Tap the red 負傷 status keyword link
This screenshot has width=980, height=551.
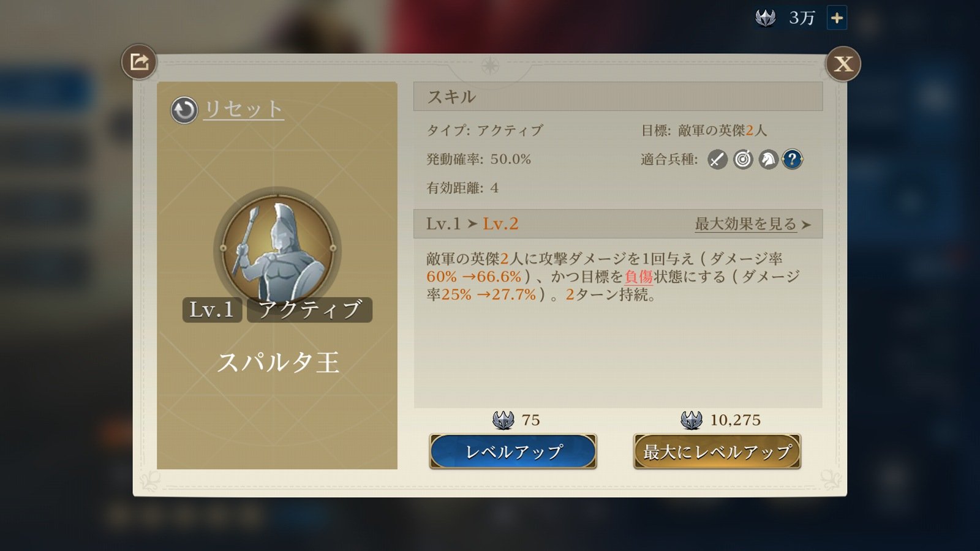[639, 277]
